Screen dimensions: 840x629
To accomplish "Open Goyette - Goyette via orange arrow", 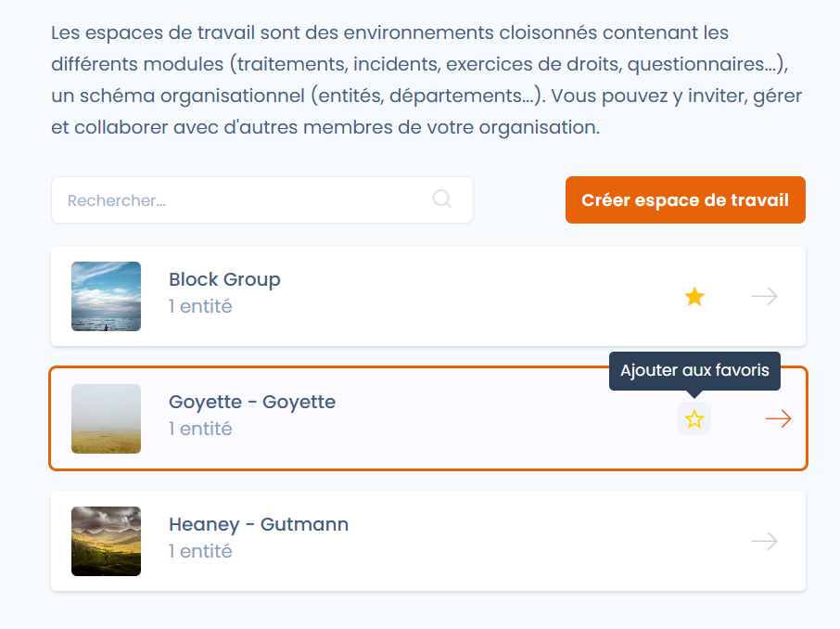I will point(779,418).
